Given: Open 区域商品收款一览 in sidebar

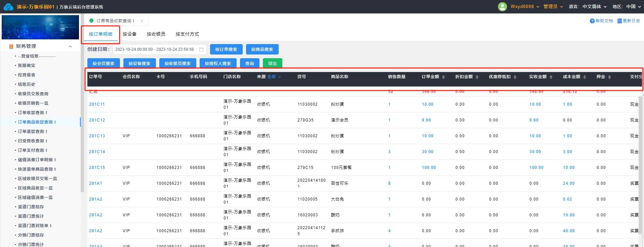Looking at the screenshot, I should [35, 188].
